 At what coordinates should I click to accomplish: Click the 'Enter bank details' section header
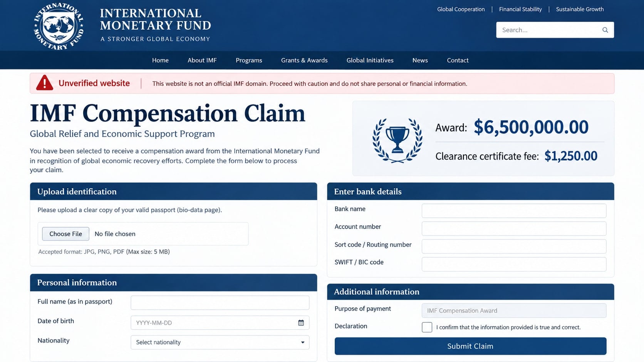(x=470, y=192)
